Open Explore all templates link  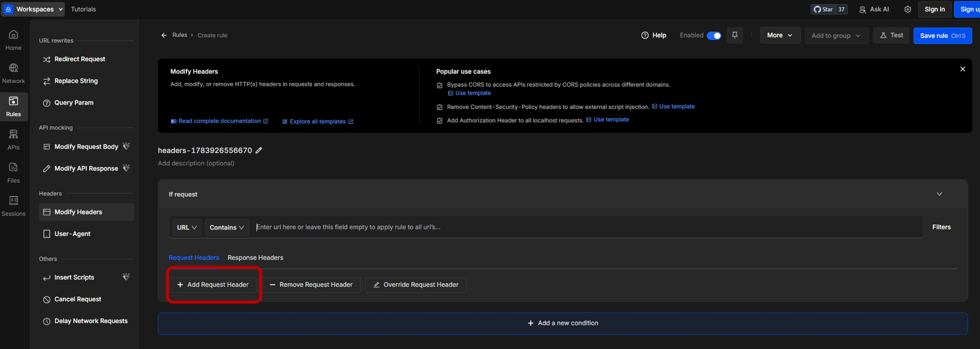click(318, 121)
